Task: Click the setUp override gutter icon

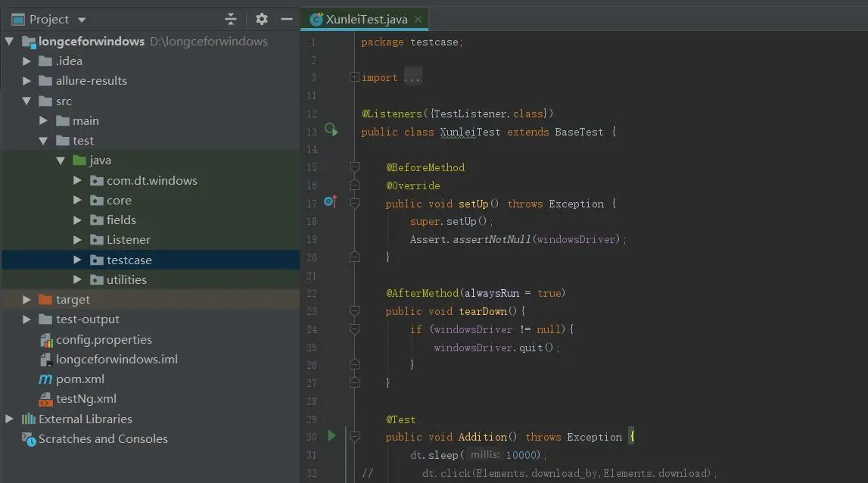Action: pos(331,202)
